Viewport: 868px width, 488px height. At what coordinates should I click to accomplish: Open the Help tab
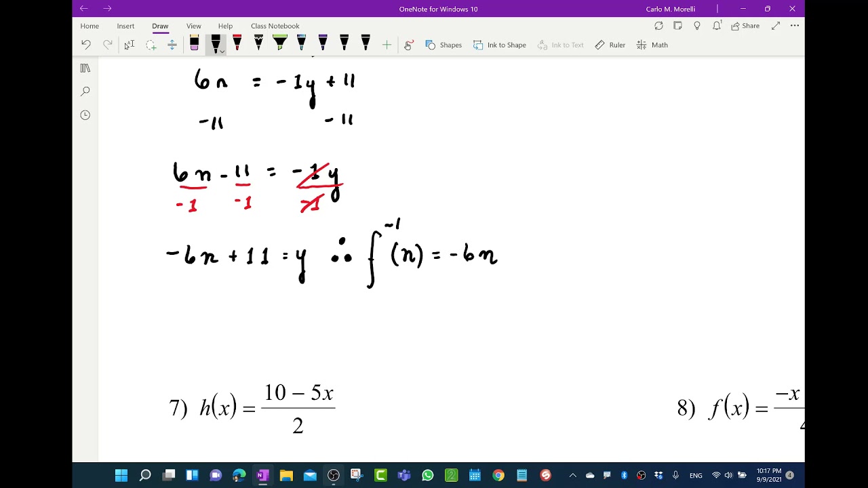coord(225,26)
